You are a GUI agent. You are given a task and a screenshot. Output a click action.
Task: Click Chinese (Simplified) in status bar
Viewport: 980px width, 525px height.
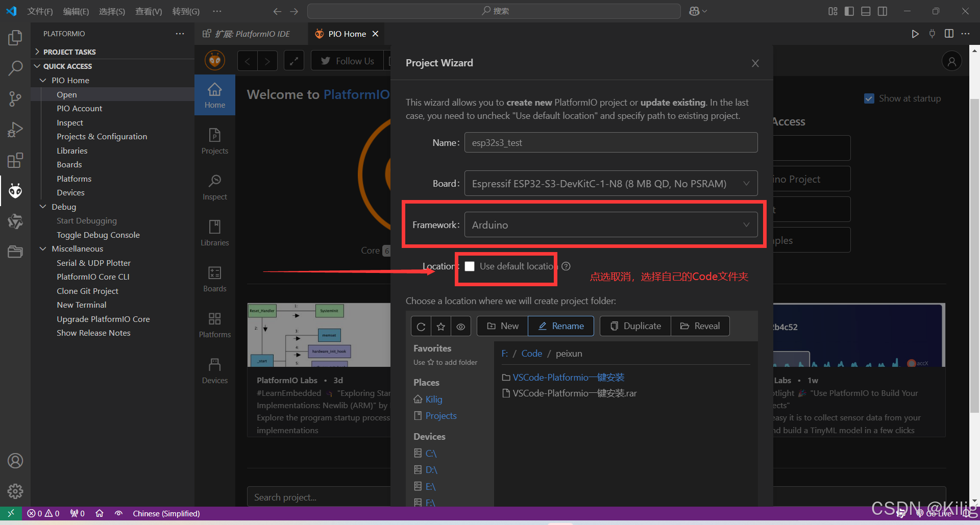pyautogui.click(x=166, y=513)
